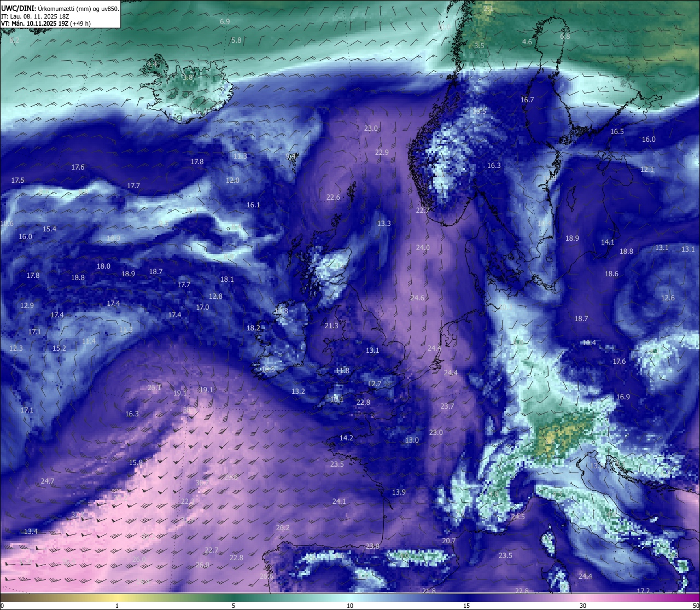The image size is (700, 610).
Task: Click the '10' tick on the color scale
Action: coord(350,606)
